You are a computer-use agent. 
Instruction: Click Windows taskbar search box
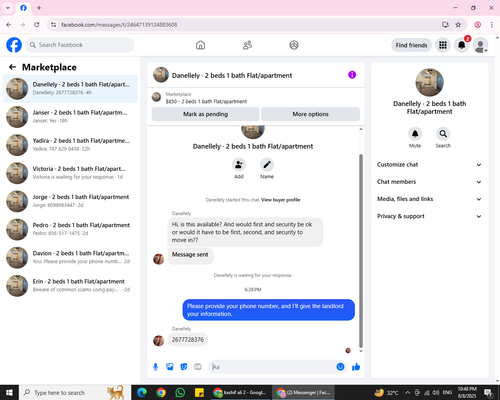74,393
